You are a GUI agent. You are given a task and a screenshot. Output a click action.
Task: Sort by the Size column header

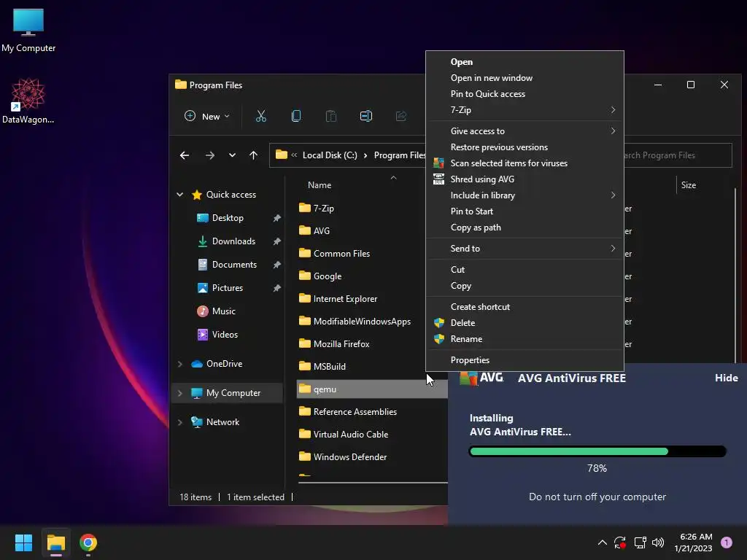tap(689, 185)
